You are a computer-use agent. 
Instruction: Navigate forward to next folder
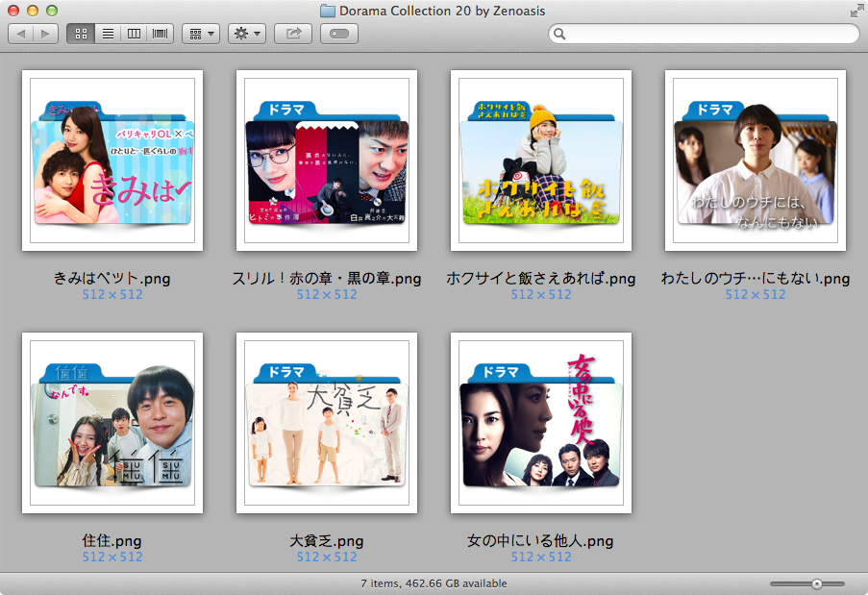pos(42,33)
